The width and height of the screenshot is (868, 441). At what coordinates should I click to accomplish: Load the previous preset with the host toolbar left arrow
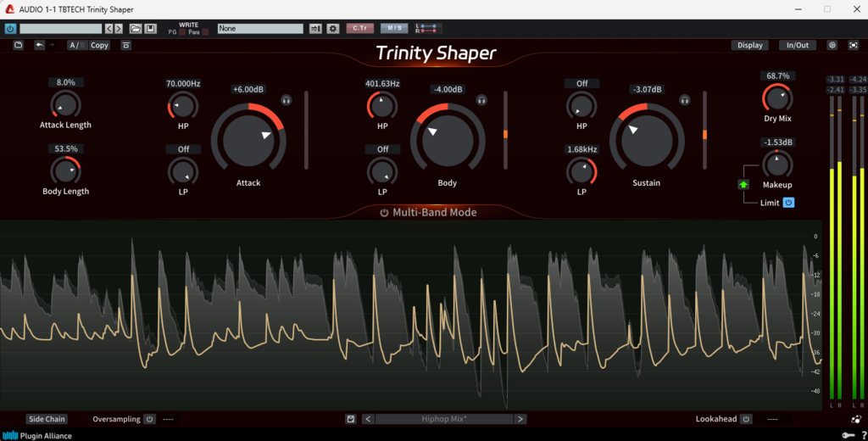point(109,28)
